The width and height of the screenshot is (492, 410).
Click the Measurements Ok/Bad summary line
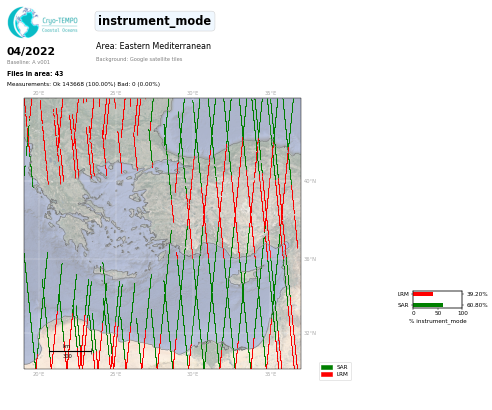(83, 84)
